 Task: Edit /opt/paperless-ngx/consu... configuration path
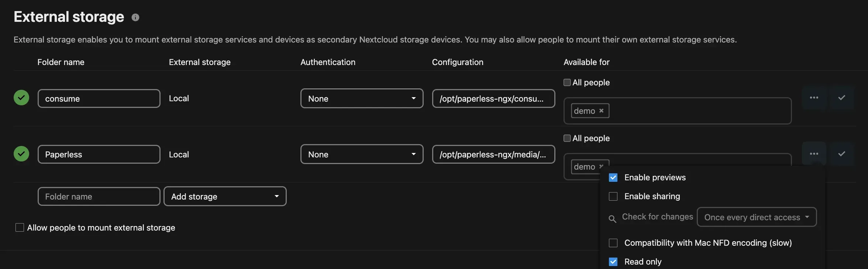click(493, 98)
